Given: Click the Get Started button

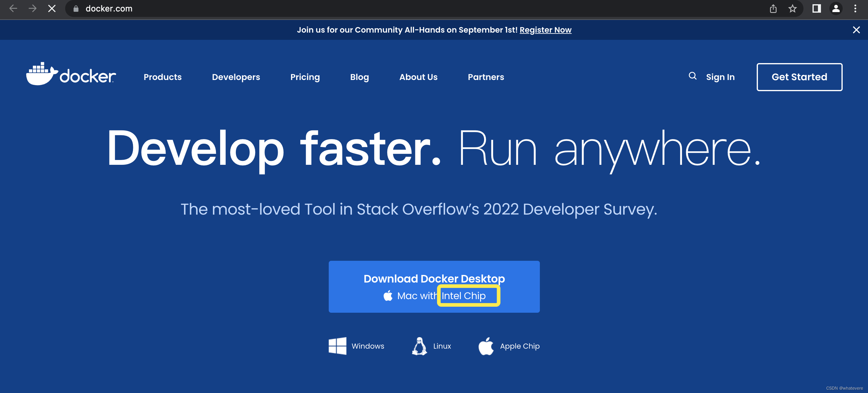Looking at the screenshot, I should (799, 77).
